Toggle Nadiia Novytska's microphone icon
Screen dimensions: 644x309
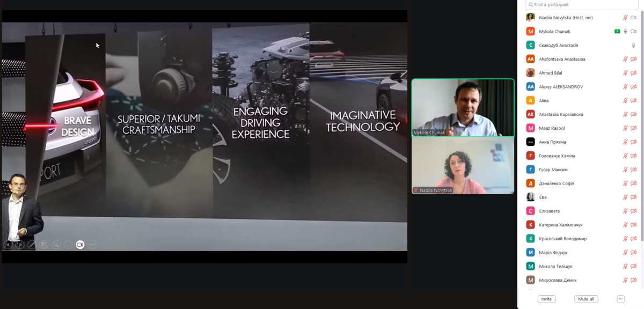point(625,18)
